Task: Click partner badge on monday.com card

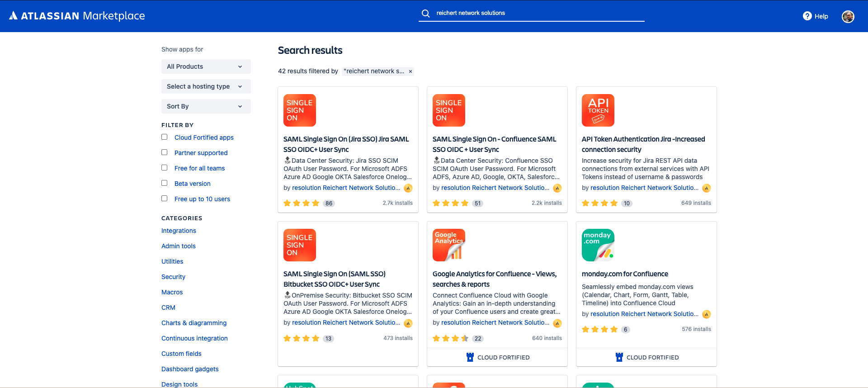Action: (707, 314)
